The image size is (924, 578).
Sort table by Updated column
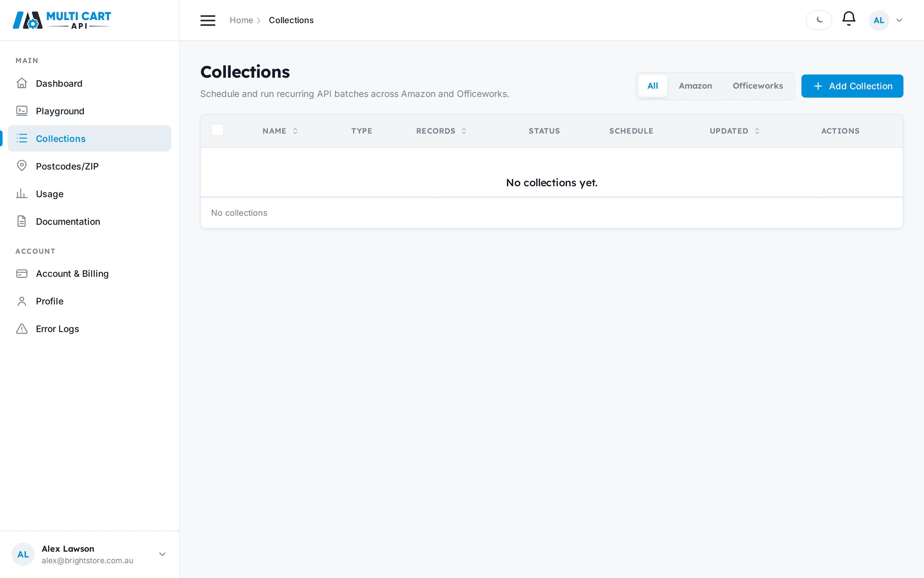[735, 131]
